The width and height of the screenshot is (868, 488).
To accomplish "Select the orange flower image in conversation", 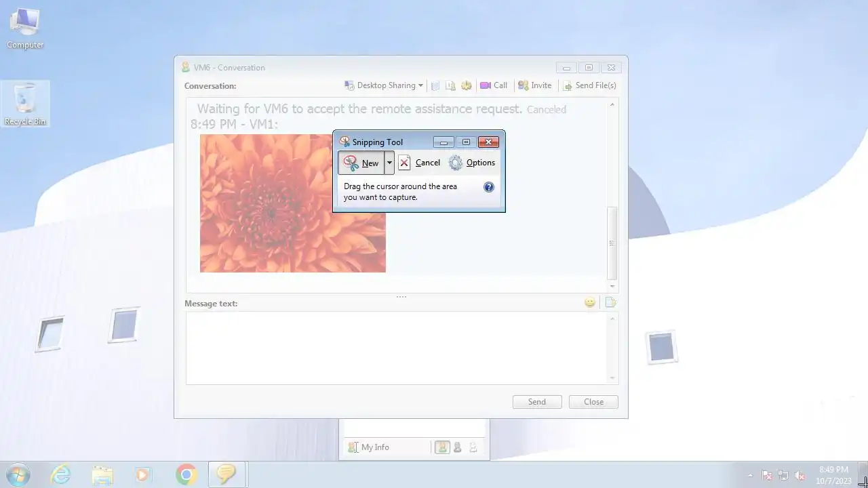I will click(293, 203).
